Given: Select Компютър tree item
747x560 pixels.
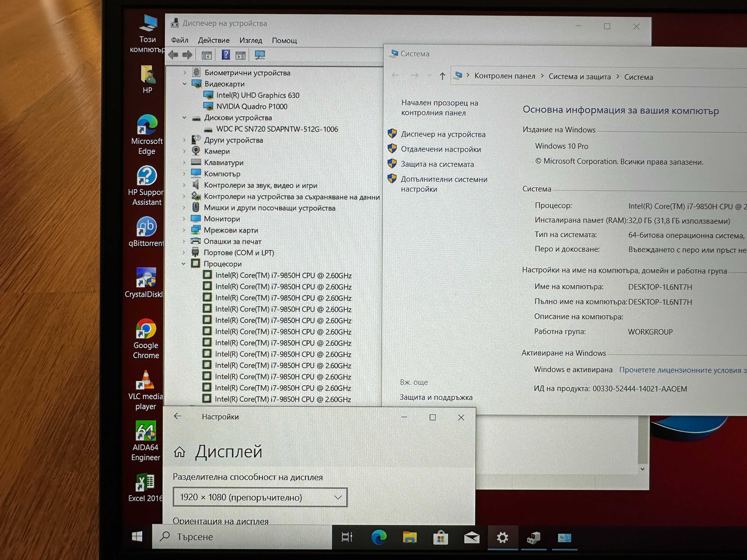Looking at the screenshot, I should click(x=222, y=174).
